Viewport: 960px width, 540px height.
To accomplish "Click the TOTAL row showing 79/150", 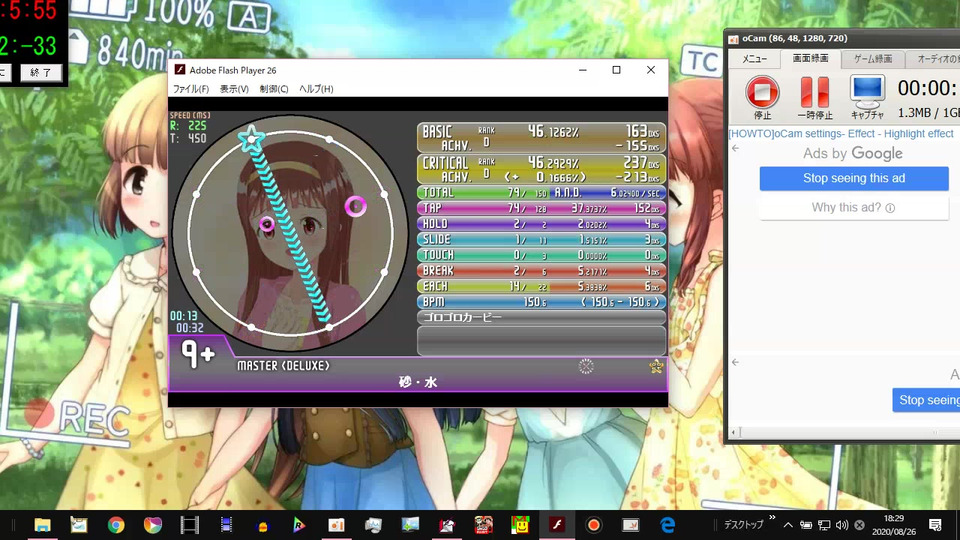I will click(541, 192).
